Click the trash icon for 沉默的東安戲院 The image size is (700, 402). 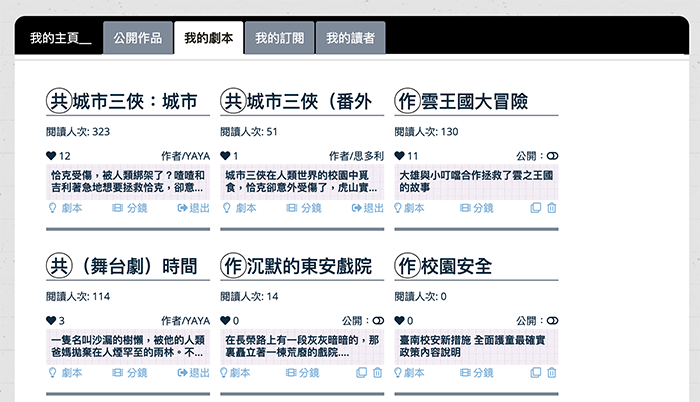[x=377, y=373]
